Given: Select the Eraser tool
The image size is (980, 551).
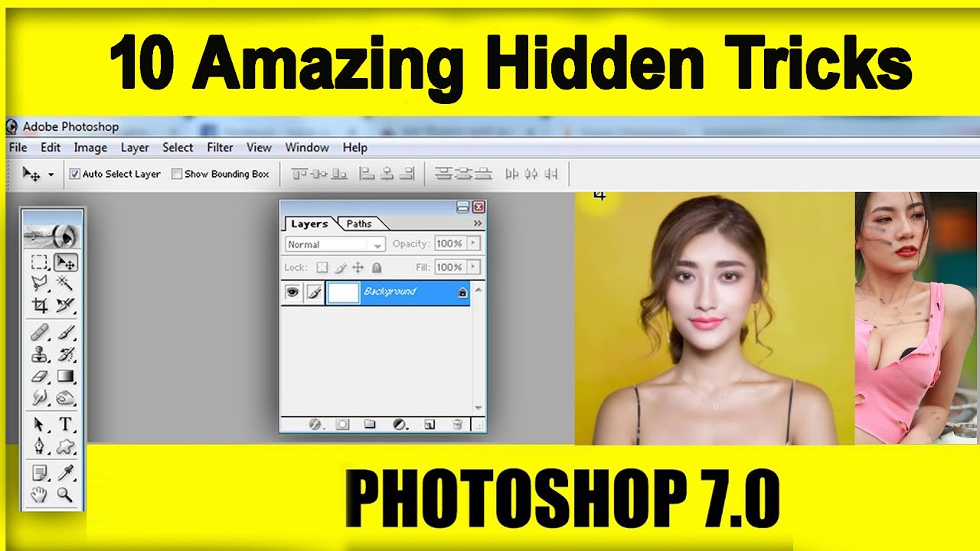Looking at the screenshot, I should 39,376.
